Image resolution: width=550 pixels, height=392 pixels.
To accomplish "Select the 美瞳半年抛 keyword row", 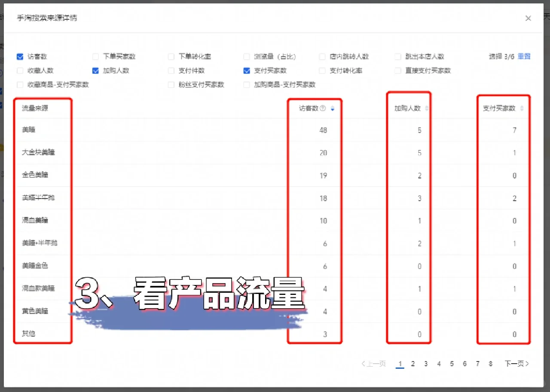I will coord(273,198).
